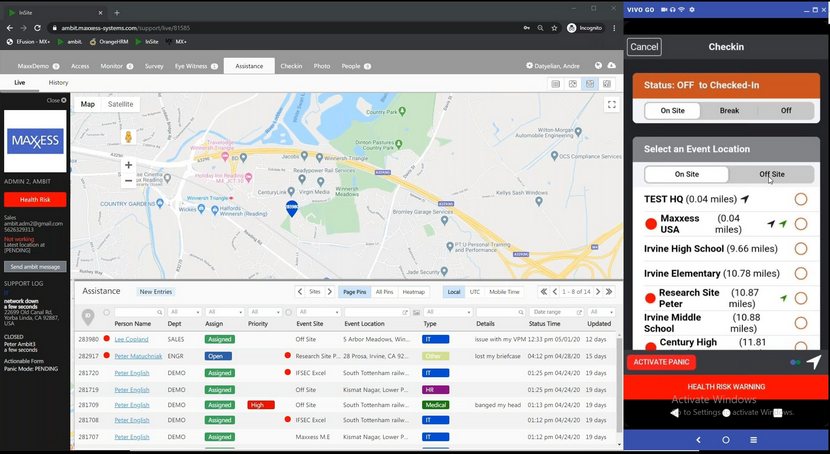Select Research Site Peter radio button
The width and height of the screenshot is (830, 454).
[x=801, y=298]
